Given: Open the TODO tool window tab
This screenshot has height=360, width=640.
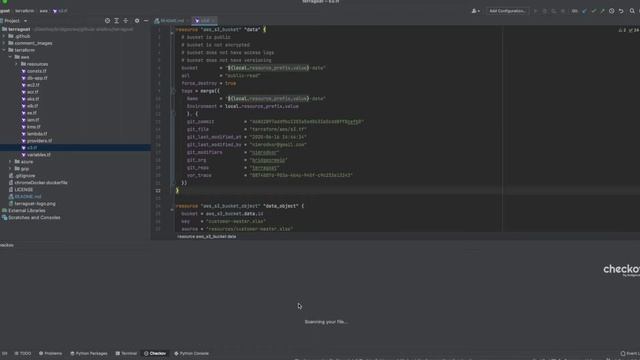Looking at the screenshot, I should pyautogui.click(x=23, y=353).
